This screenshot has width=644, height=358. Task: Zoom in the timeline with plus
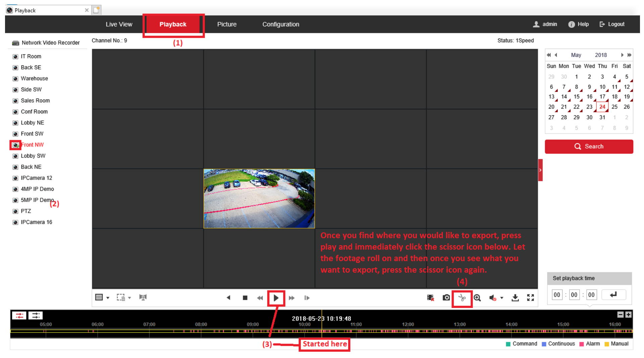point(629,314)
